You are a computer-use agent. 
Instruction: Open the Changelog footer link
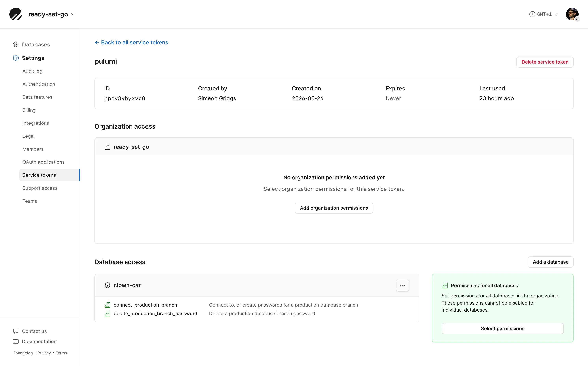pyautogui.click(x=22, y=353)
